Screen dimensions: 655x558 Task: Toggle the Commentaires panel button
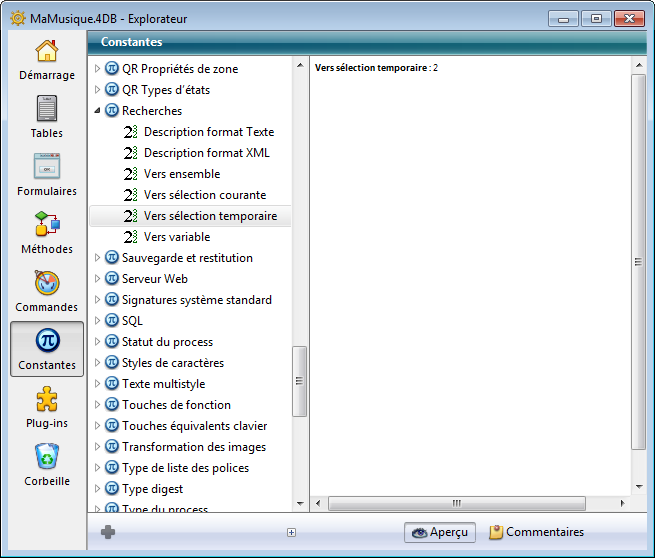click(x=536, y=532)
